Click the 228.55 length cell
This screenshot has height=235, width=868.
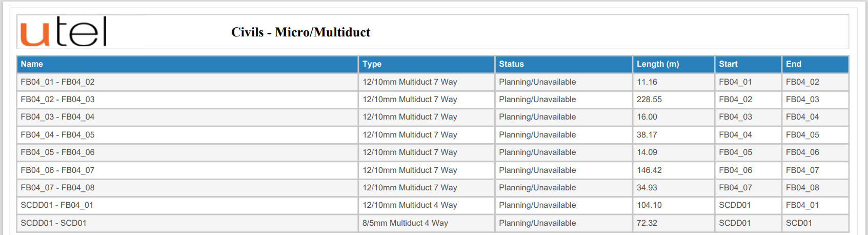click(x=673, y=100)
